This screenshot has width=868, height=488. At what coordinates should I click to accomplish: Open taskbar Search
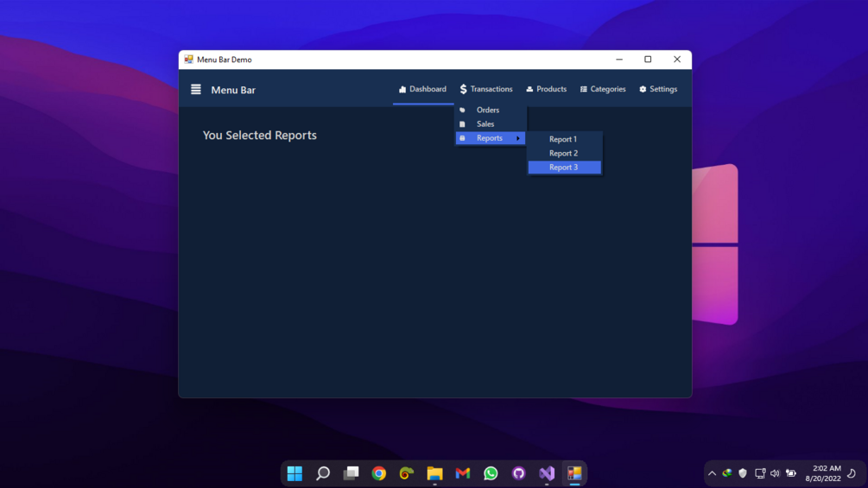pos(323,473)
